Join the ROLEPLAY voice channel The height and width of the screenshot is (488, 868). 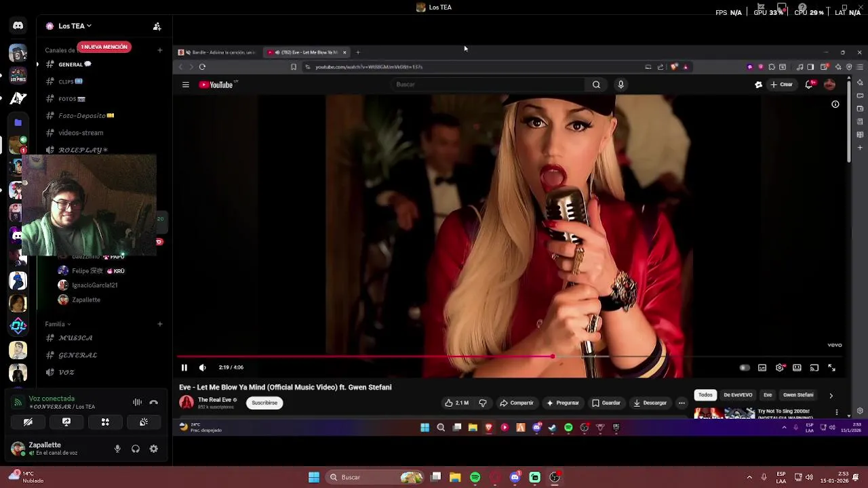point(81,150)
